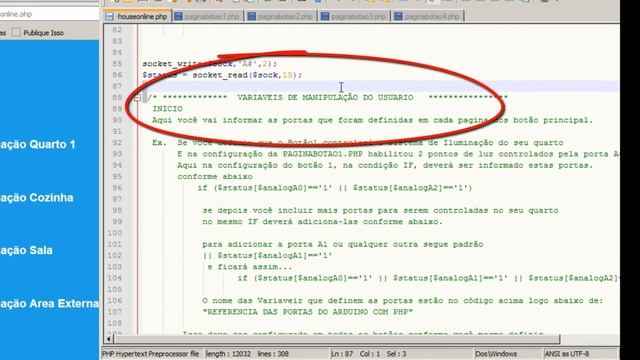Viewport: 640px width, 360px height.
Task: Open the paginabotao2.php tab
Action: (281, 16)
